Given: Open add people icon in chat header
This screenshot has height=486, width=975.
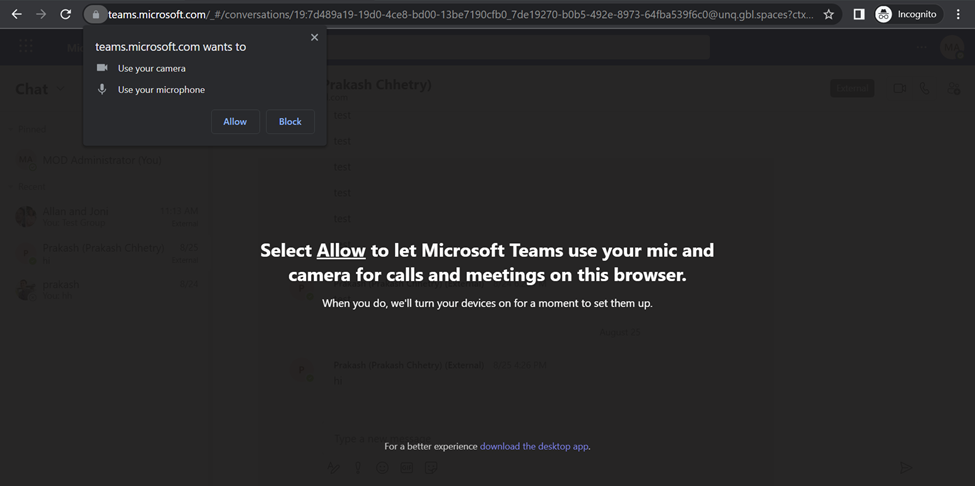Looking at the screenshot, I should point(953,88).
